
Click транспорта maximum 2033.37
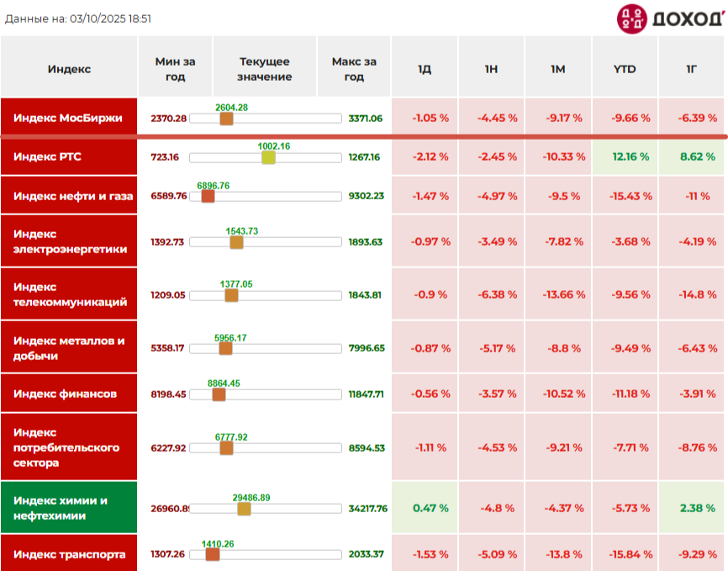[x=367, y=554]
